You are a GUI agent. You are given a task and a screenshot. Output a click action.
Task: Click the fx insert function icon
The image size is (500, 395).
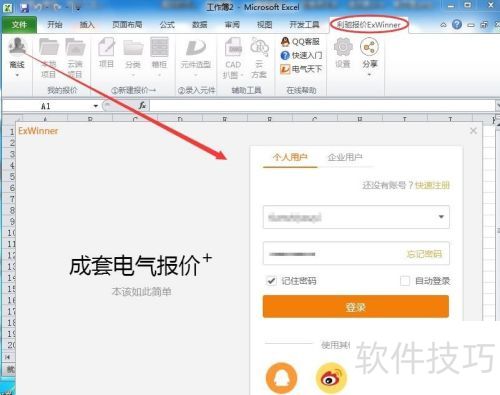click(142, 106)
